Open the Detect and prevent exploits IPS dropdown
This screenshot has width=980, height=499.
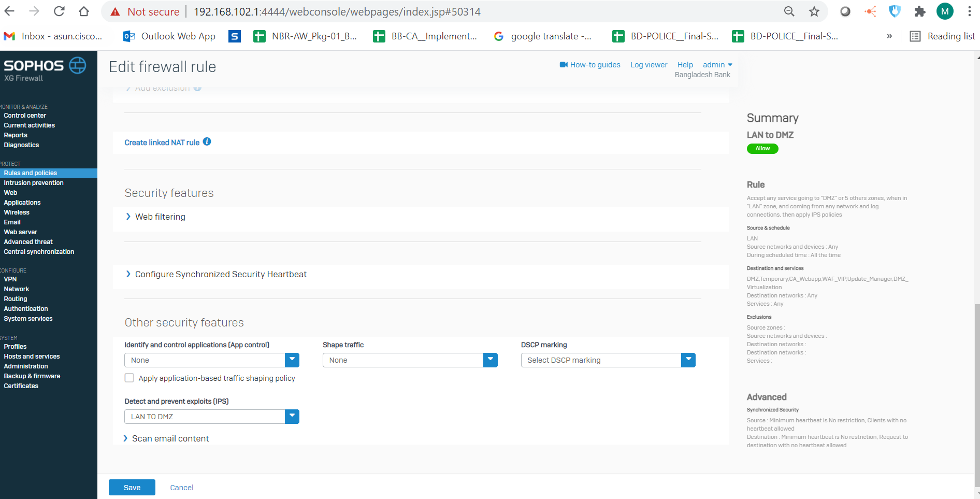(x=212, y=417)
